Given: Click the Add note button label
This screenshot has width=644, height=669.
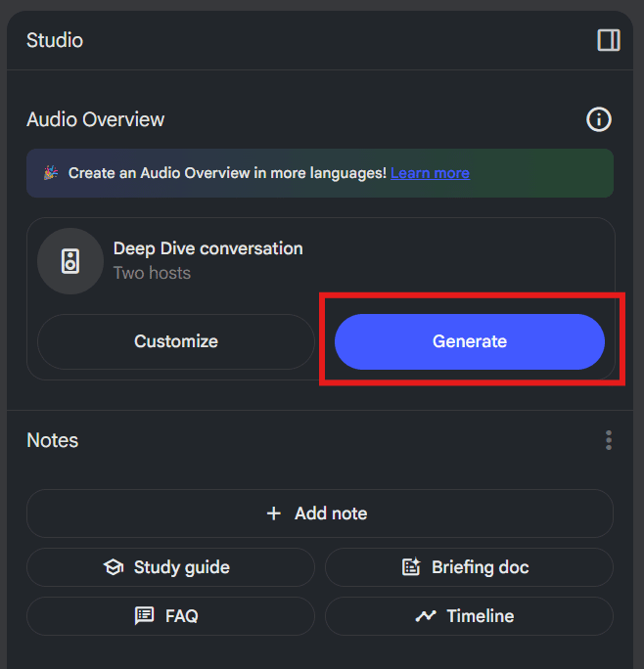Looking at the screenshot, I should pyautogui.click(x=331, y=513).
